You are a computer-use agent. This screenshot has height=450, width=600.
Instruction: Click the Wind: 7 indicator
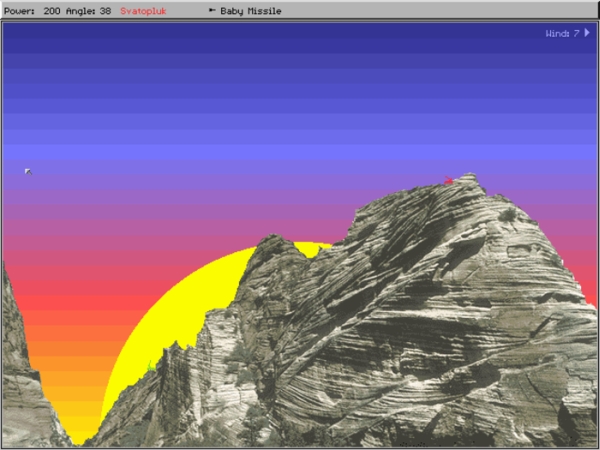[562, 34]
